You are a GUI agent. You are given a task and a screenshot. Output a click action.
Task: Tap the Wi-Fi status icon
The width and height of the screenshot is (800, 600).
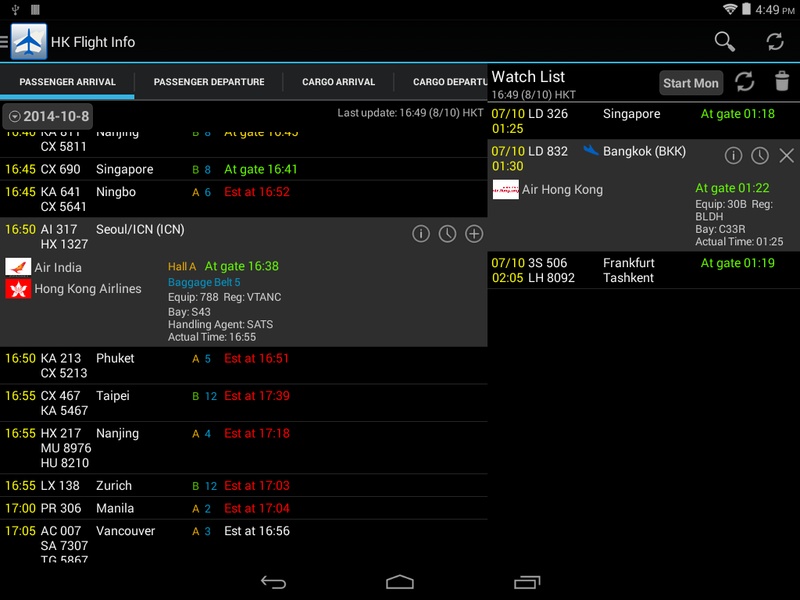(730, 9)
